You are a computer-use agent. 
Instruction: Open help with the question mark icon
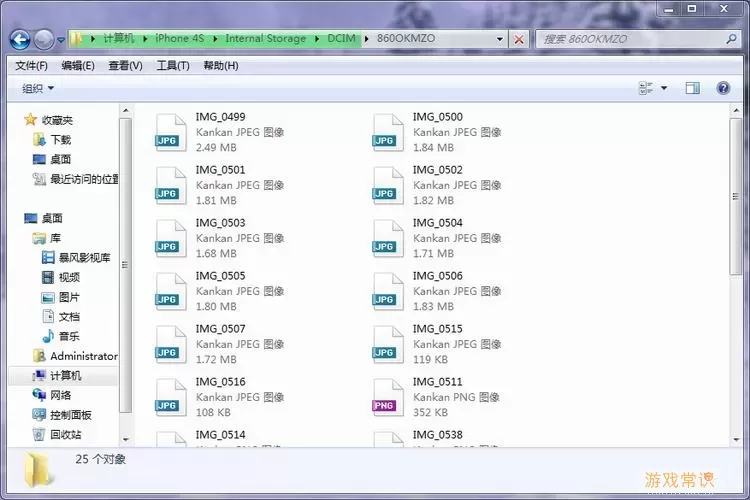(723, 88)
